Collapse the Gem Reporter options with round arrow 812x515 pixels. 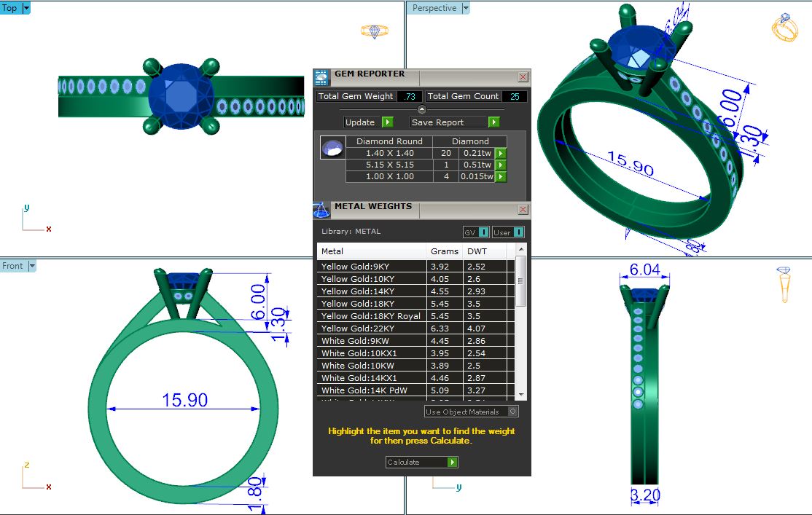(421, 109)
